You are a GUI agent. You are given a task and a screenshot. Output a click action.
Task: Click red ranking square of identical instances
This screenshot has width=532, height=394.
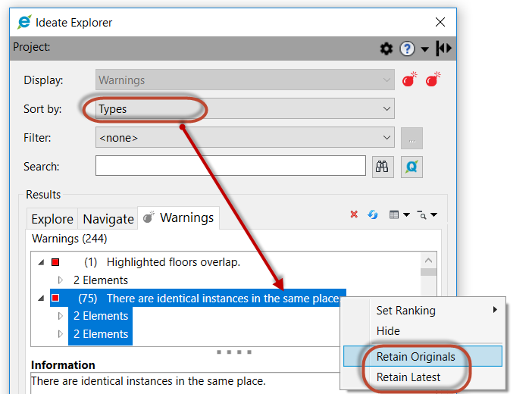[x=55, y=298]
